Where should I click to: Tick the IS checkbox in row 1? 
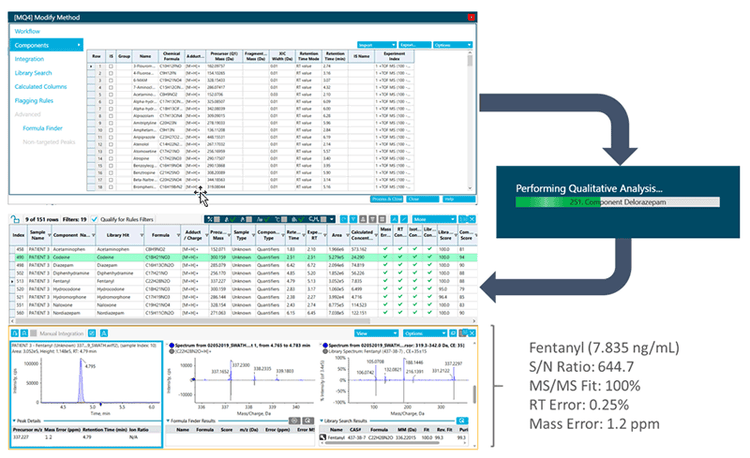[x=110, y=65]
